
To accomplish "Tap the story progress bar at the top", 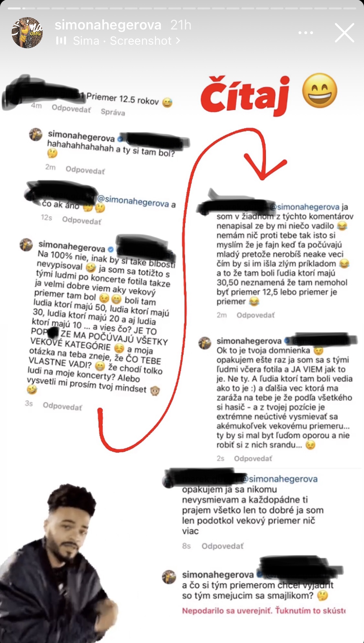I will (182, 8).
